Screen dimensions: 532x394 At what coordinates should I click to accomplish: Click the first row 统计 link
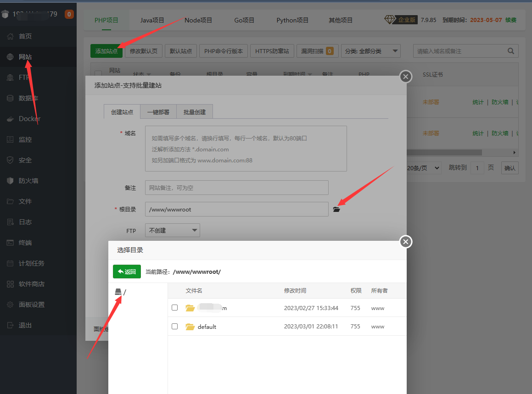[x=478, y=102]
